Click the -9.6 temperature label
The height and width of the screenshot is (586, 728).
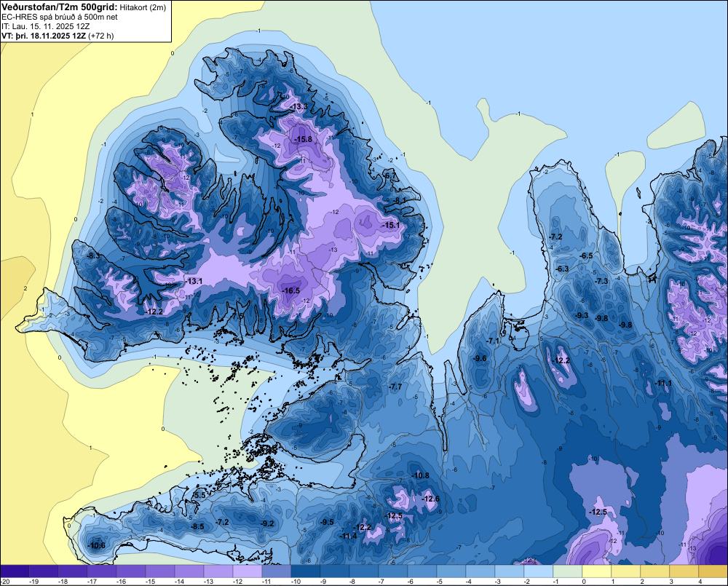pos(480,358)
